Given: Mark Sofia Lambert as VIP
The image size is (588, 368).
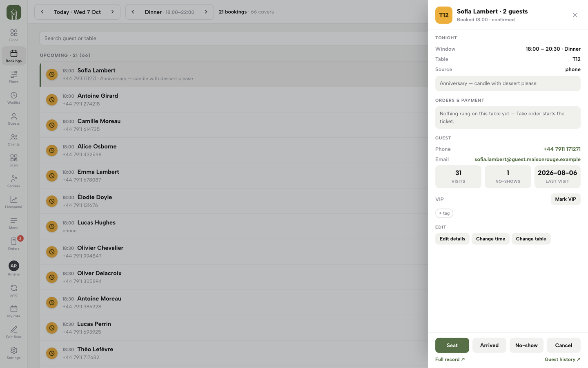Looking at the screenshot, I should coord(566,199).
